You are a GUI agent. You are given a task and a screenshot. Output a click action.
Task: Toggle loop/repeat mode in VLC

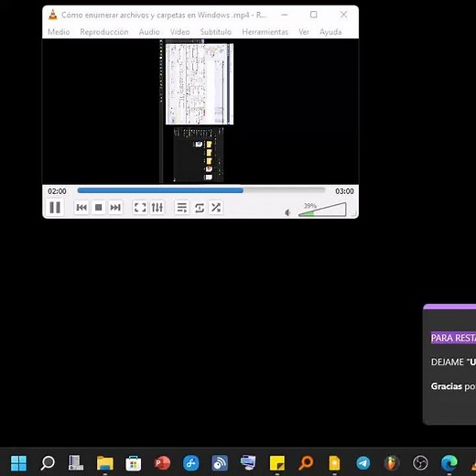pos(200,208)
